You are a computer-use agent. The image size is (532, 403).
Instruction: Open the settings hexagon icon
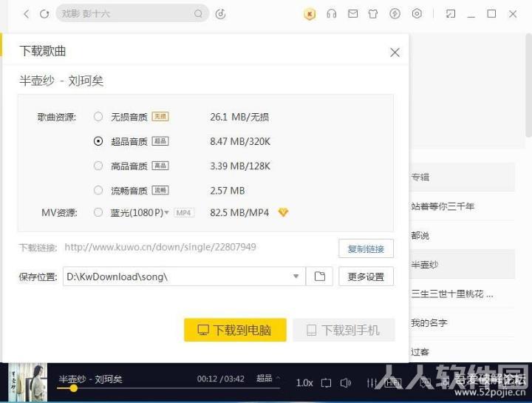click(x=417, y=13)
